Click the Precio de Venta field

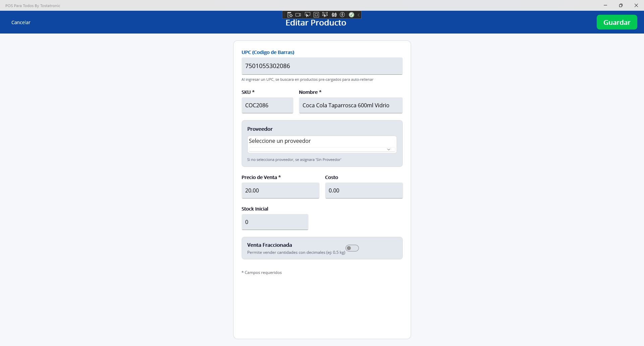pyautogui.click(x=280, y=190)
